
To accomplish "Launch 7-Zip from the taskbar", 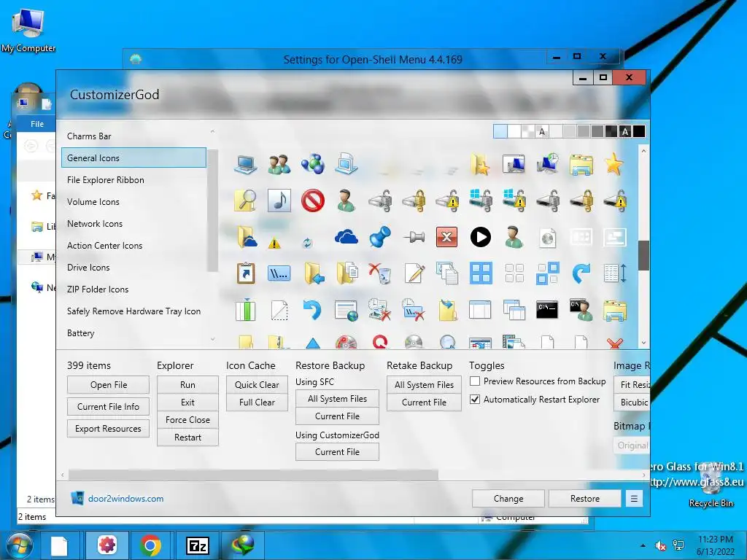I will point(197,545).
